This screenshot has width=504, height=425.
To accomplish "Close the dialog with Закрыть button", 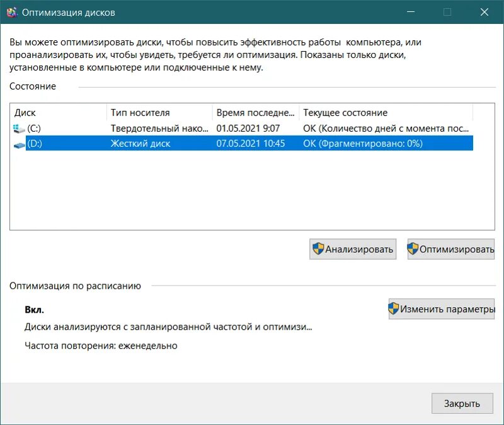I will (462, 403).
